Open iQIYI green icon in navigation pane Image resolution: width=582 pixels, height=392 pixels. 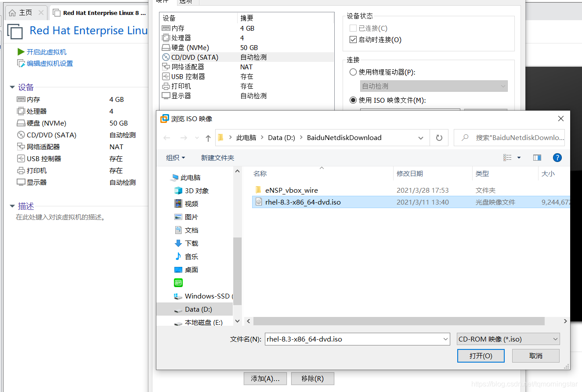178,283
